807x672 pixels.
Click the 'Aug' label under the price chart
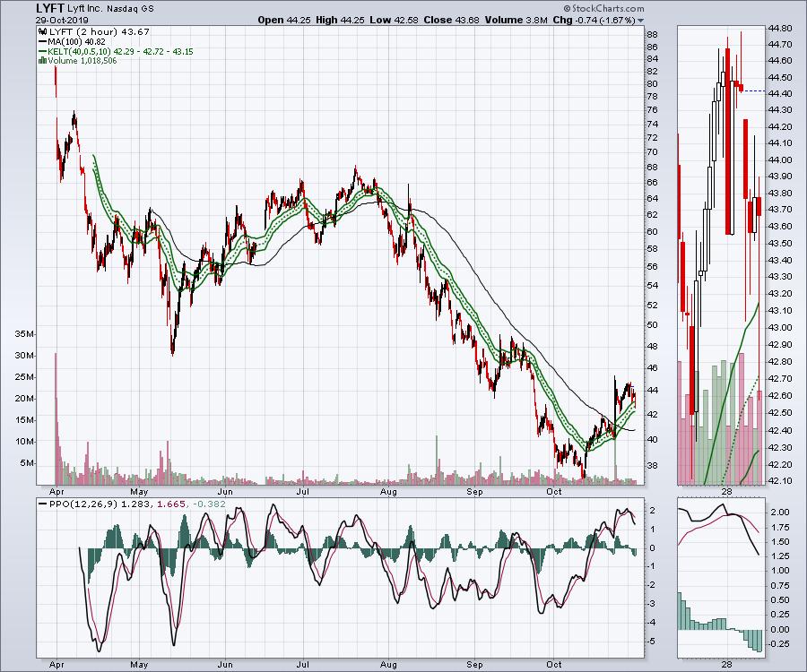[388, 492]
